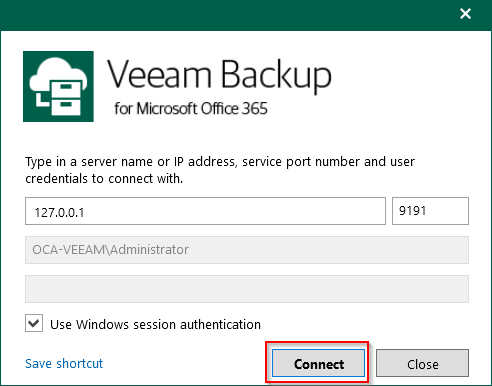The image size is (492, 386).
Task: Close the dialog using the X icon
Action: tap(465, 14)
